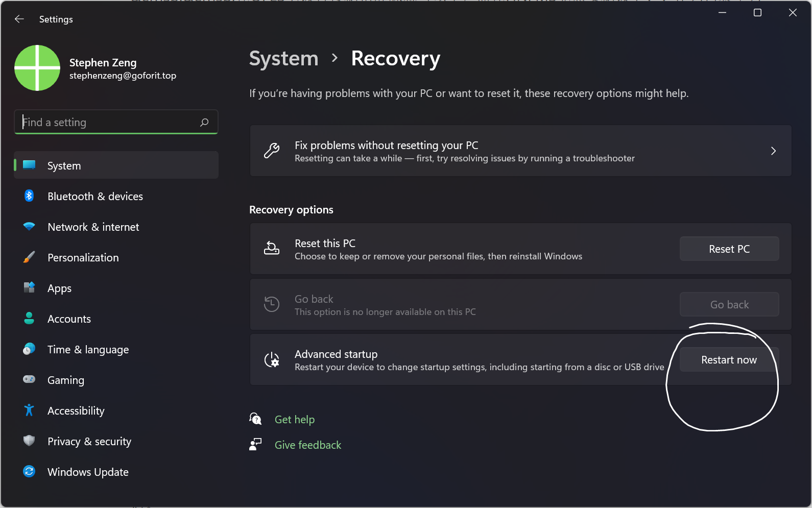Go to Personalization settings
This screenshot has height=508, width=812.
point(116,257)
